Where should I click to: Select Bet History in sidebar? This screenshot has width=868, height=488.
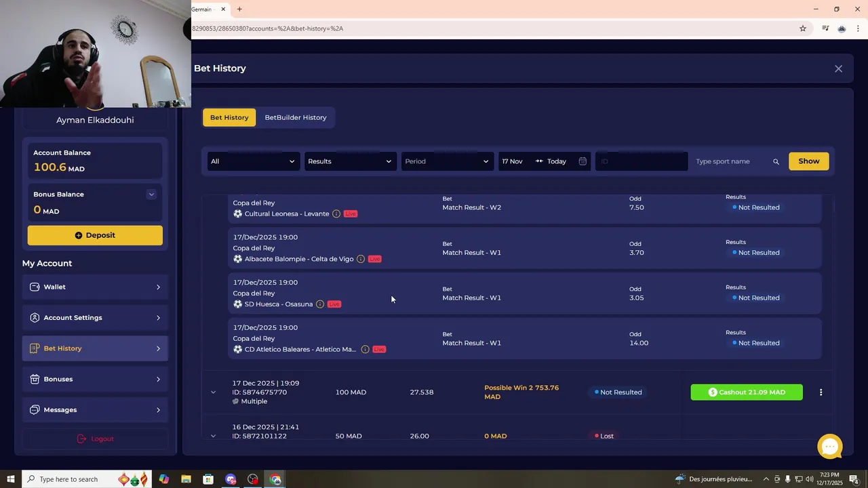coord(95,348)
